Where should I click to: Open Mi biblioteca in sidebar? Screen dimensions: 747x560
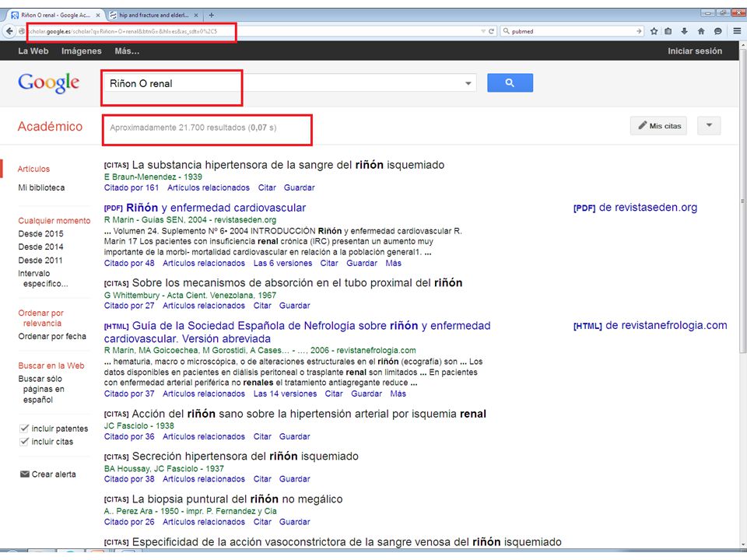(x=41, y=187)
